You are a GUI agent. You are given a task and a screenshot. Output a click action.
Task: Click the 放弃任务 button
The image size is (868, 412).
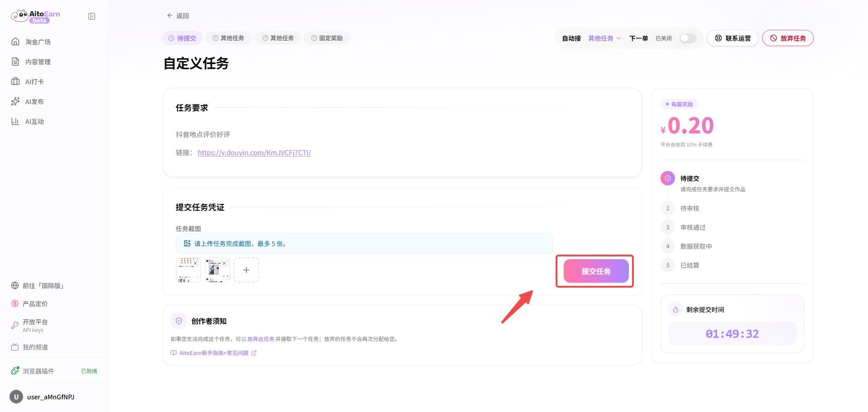(788, 38)
